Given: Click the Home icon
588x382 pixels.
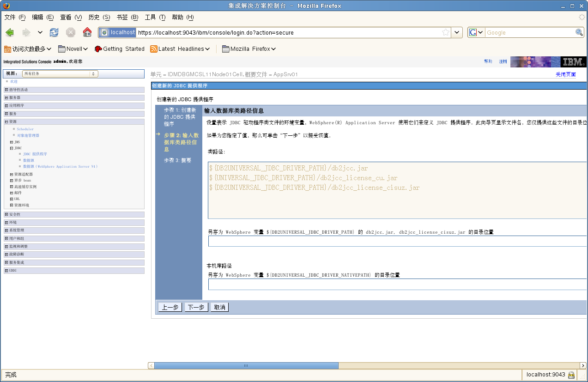Looking at the screenshot, I should [87, 32].
